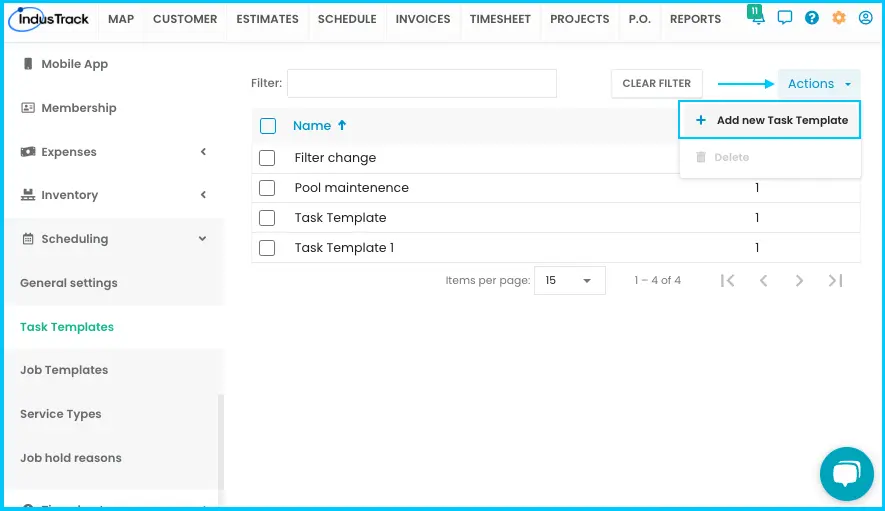Click the plus icon for new Task Template
This screenshot has height=511, width=885.
coord(700,120)
